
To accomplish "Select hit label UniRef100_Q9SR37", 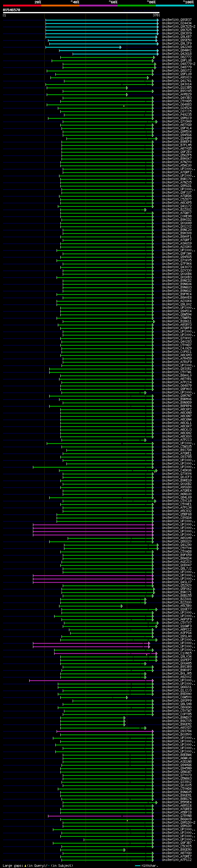I will coord(177,20).
